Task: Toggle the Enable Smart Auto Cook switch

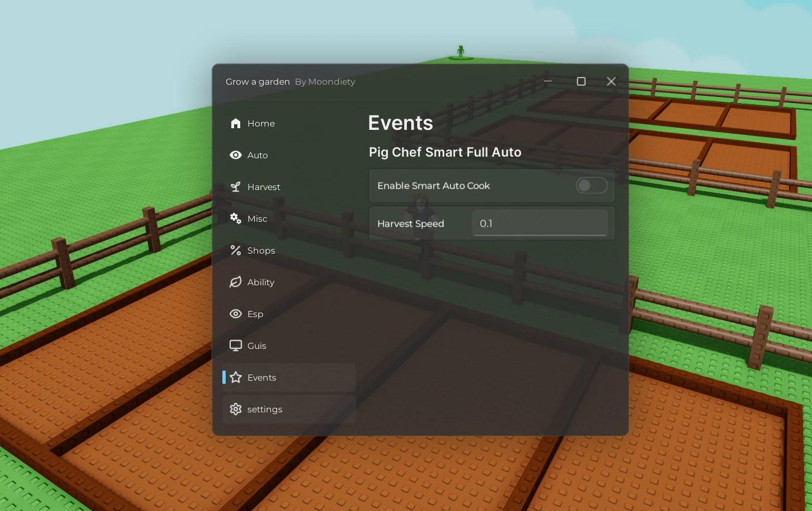Action: [591, 186]
